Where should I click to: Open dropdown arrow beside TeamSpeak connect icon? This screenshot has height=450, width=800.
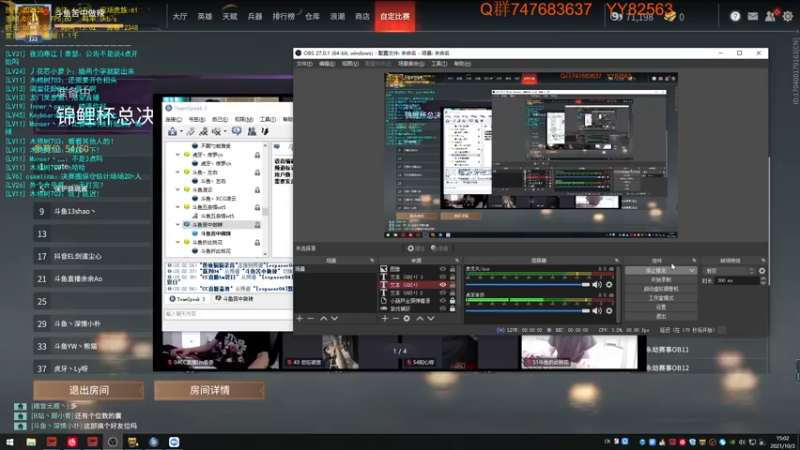[x=181, y=132]
